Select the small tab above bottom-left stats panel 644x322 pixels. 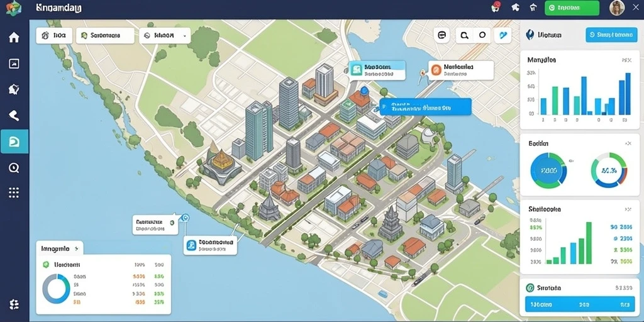coord(60,248)
